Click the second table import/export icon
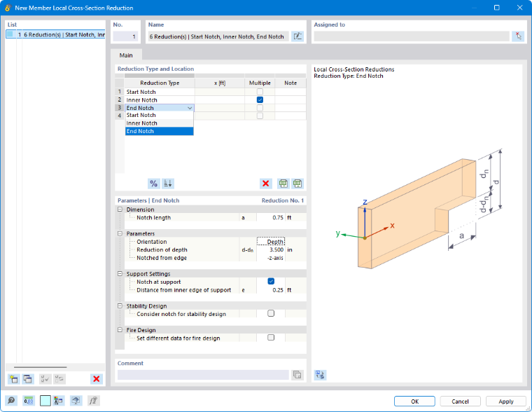Image resolution: width=532 pixels, height=412 pixels. pyautogui.click(x=297, y=184)
